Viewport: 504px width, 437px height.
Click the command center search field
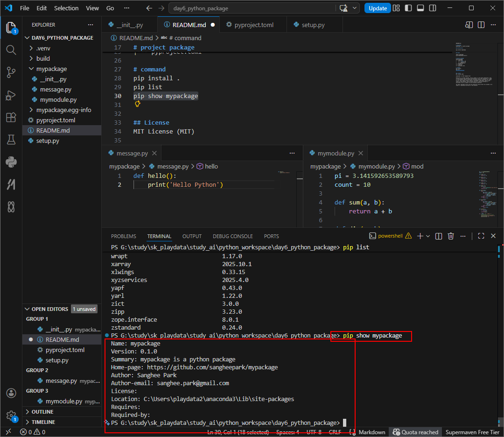[x=252, y=8]
